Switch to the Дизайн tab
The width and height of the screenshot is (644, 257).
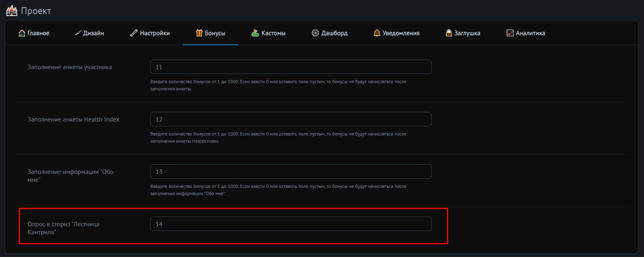point(90,33)
